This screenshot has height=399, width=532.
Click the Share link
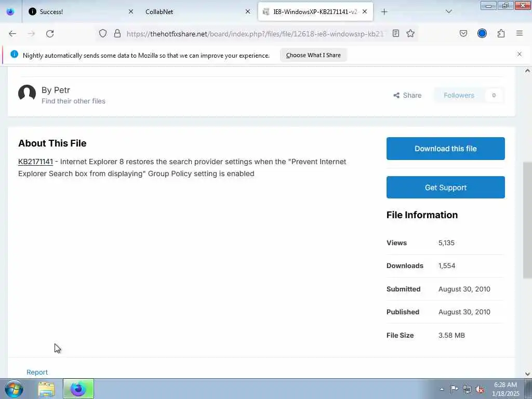coord(407,96)
